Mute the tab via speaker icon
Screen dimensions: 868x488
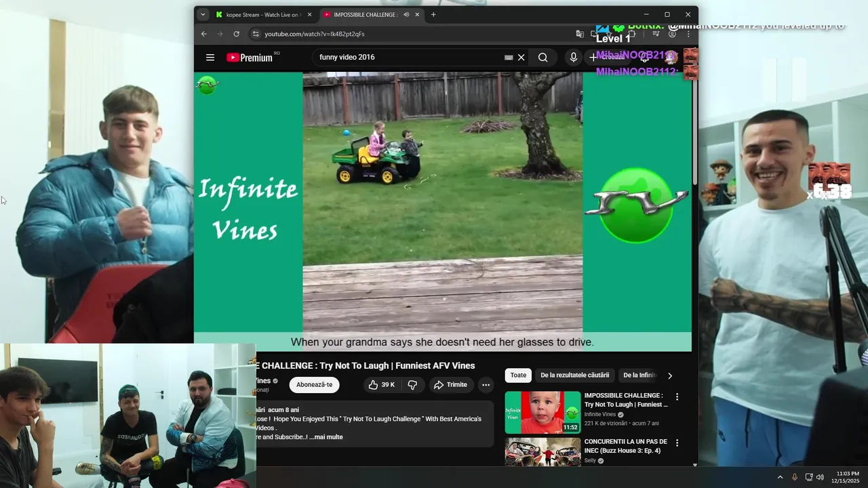[x=406, y=14]
